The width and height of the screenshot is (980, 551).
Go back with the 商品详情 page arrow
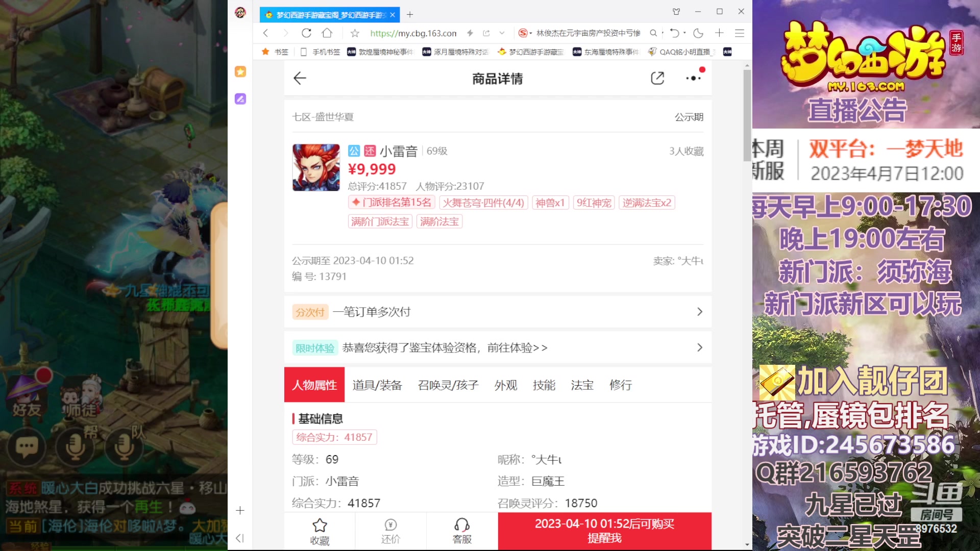300,78
